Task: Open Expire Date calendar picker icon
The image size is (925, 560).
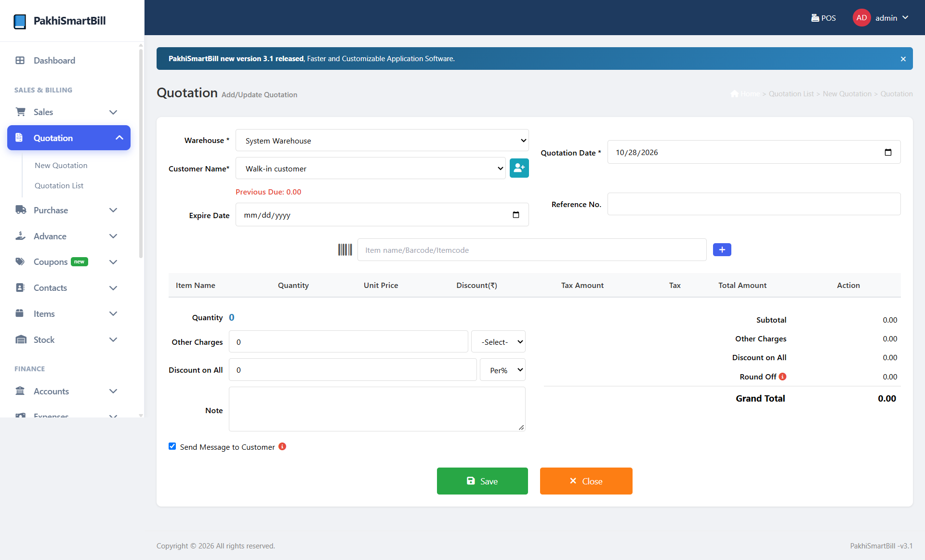Action: [x=516, y=215]
